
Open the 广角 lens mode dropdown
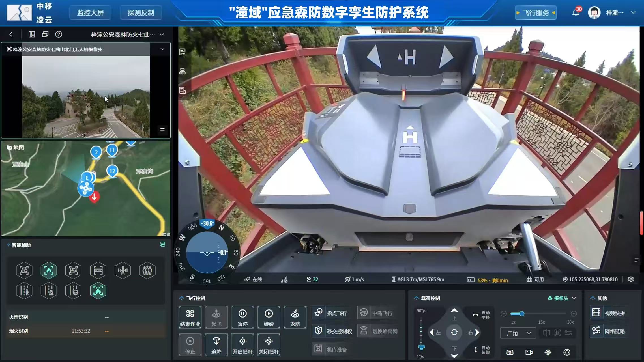click(518, 333)
